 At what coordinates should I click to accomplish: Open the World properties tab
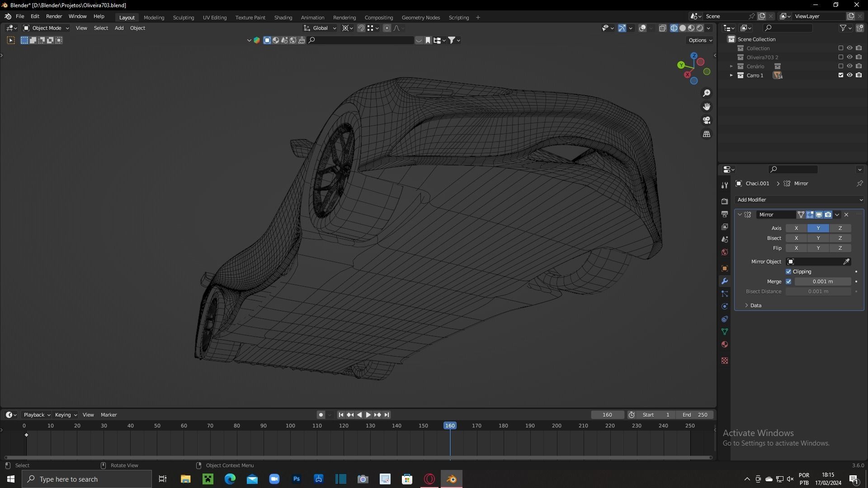(725, 252)
